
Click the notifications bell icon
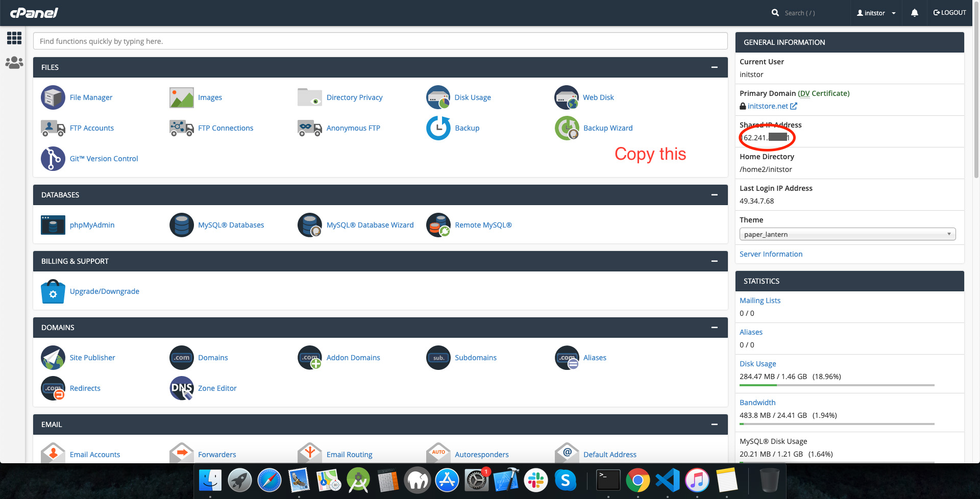pos(914,13)
